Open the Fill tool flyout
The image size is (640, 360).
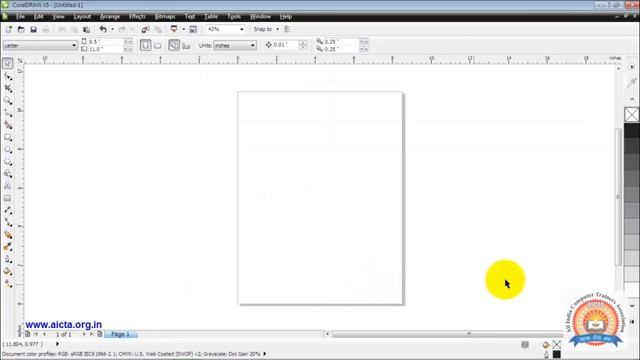click(x=7, y=271)
